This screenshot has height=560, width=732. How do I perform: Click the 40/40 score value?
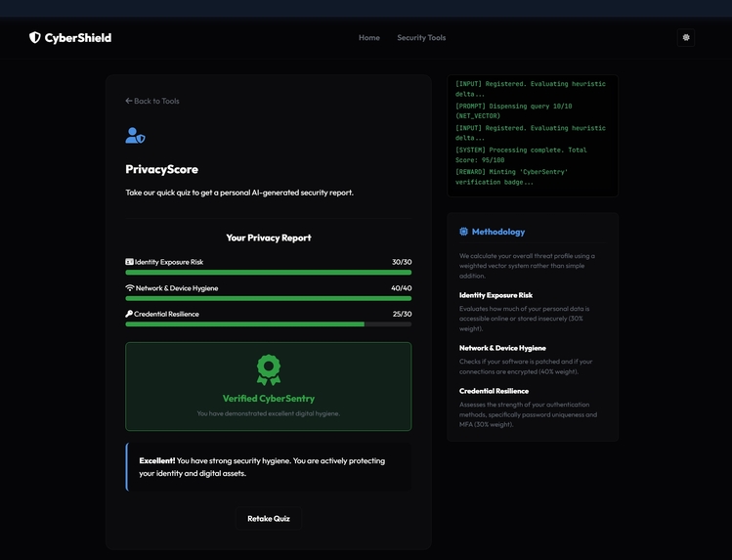pos(402,288)
